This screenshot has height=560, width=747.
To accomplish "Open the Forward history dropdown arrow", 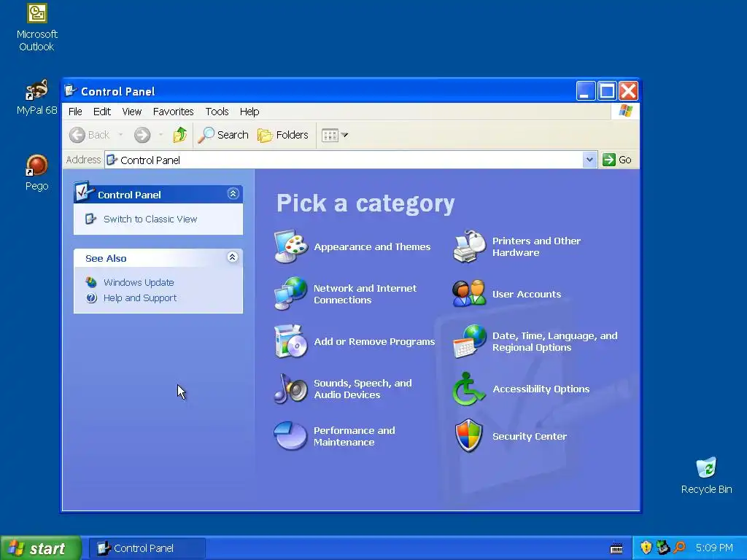I will [x=160, y=135].
